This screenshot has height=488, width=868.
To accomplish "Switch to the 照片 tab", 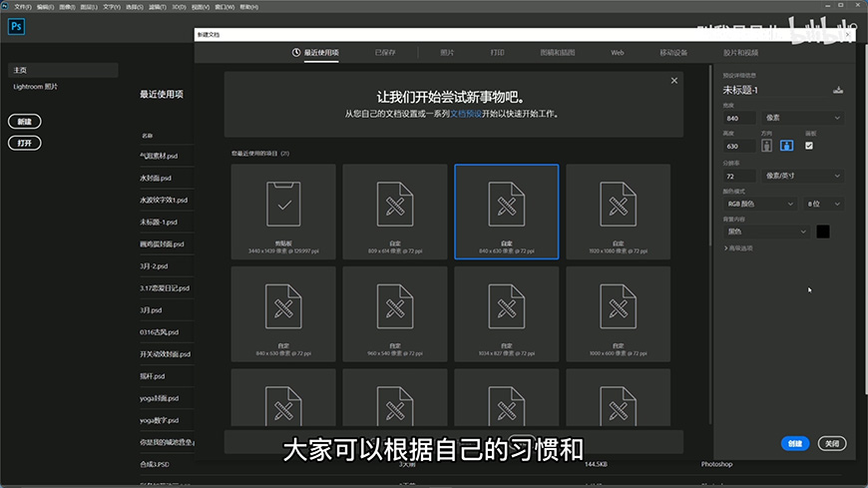I will tap(447, 53).
